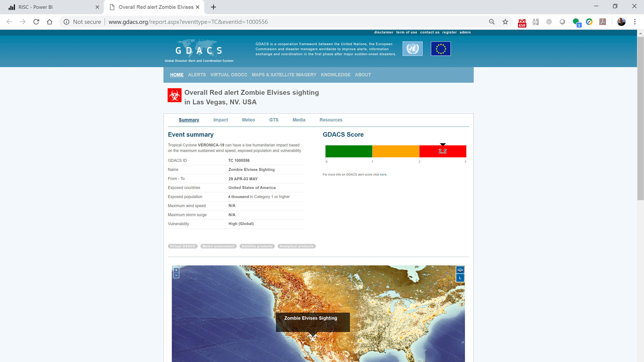This screenshot has height=362, width=644.
Task: Click the 'here' alert score link
Action: tap(383, 175)
